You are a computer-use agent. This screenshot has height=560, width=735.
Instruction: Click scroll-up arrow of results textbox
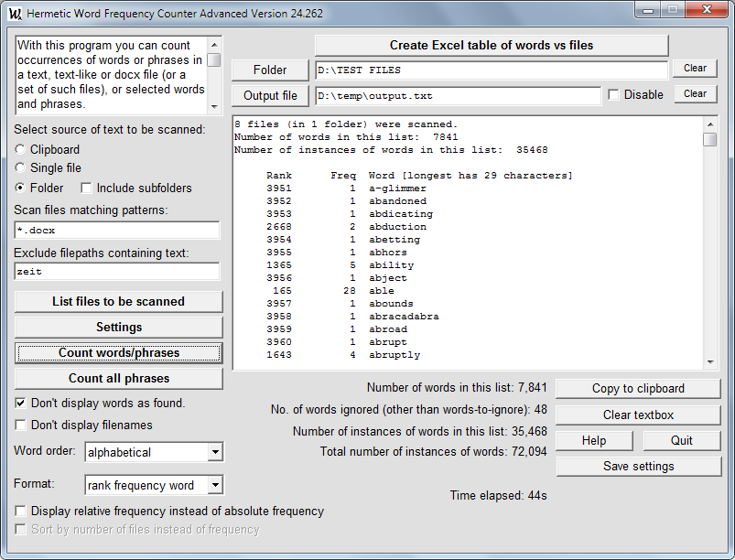click(710, 124)
